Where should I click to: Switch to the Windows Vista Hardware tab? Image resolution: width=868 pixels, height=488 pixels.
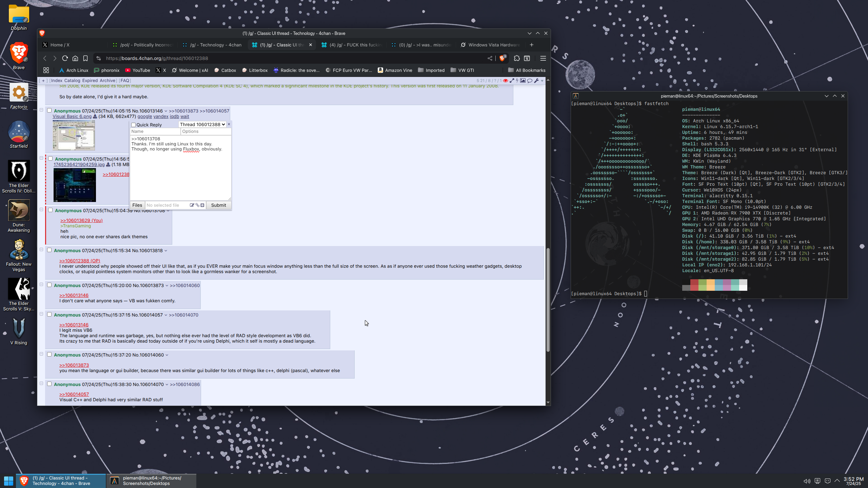[x=490, y=45]
